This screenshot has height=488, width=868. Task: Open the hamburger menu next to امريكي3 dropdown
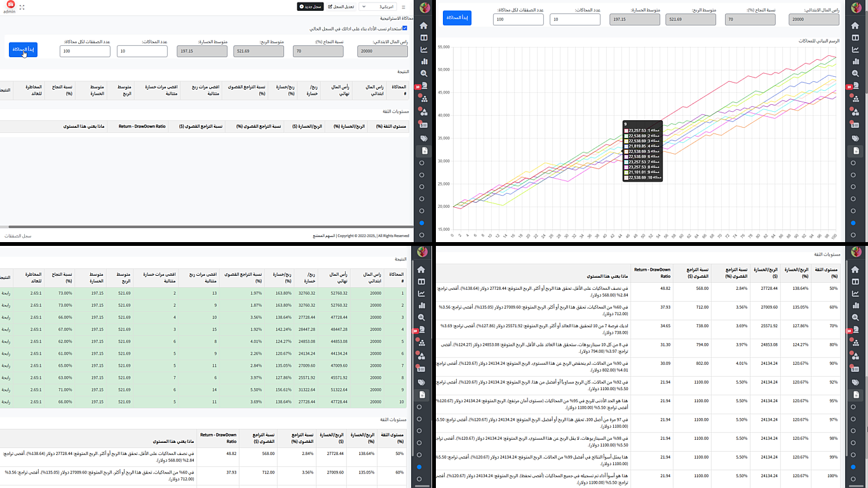(403, 7)
